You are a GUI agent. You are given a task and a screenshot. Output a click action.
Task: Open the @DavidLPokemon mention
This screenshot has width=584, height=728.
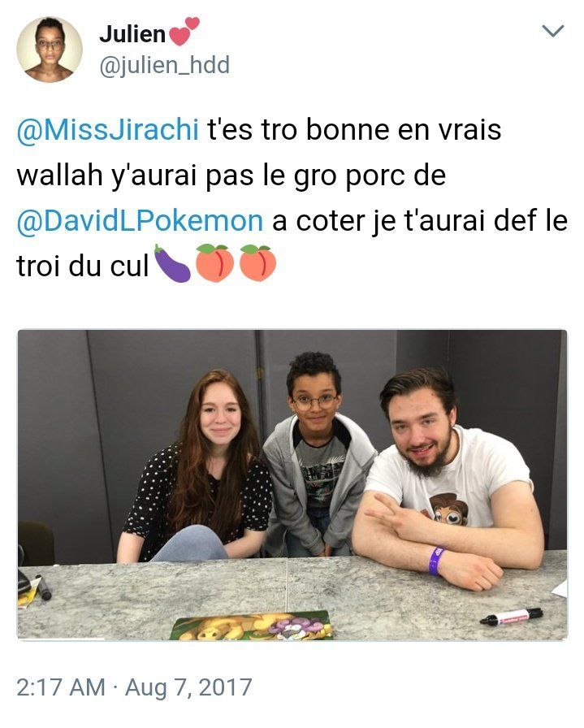click(x=140, y=221)
